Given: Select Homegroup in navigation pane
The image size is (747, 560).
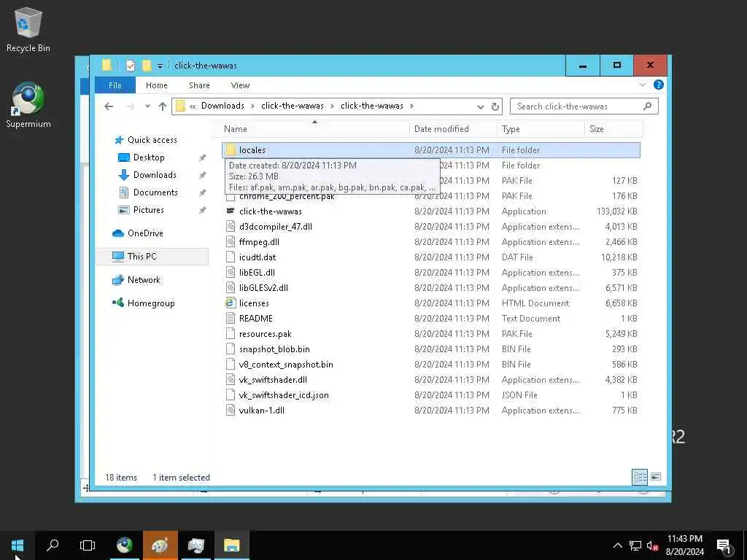Looking at the screenshot, I should pyautogui.click(x=150, y=303).
